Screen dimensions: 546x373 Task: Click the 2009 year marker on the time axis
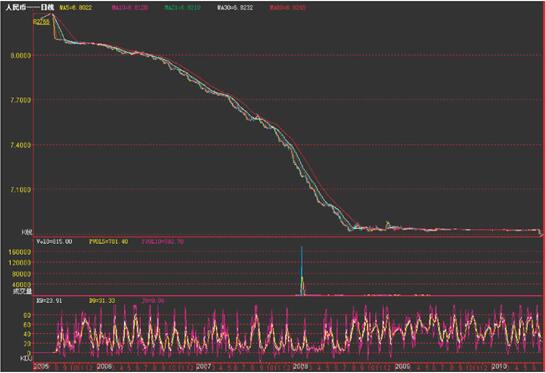(402, 366)
